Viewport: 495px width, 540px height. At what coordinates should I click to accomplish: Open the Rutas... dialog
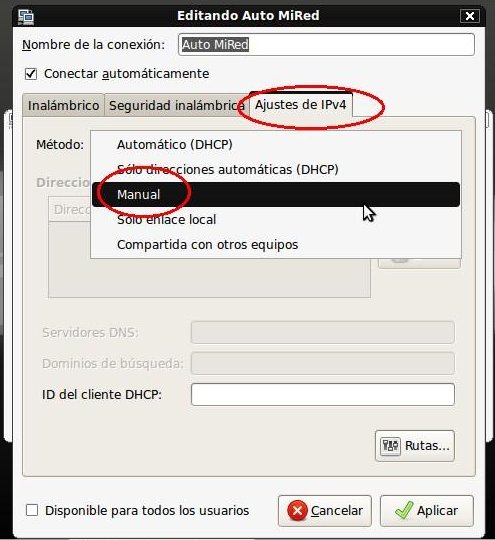[x=415, y=446]
